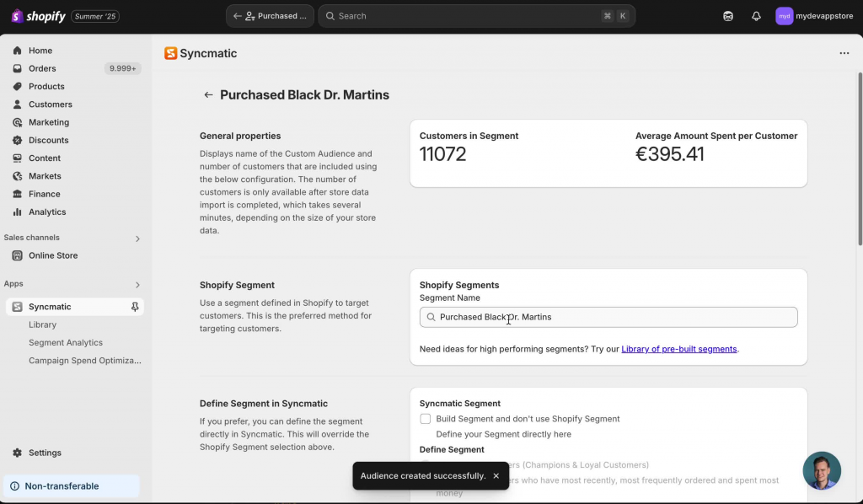Open the Shopify sidekick icon in top bar
The height and width of the screenshot is (504, 863).
pos(727,16)
